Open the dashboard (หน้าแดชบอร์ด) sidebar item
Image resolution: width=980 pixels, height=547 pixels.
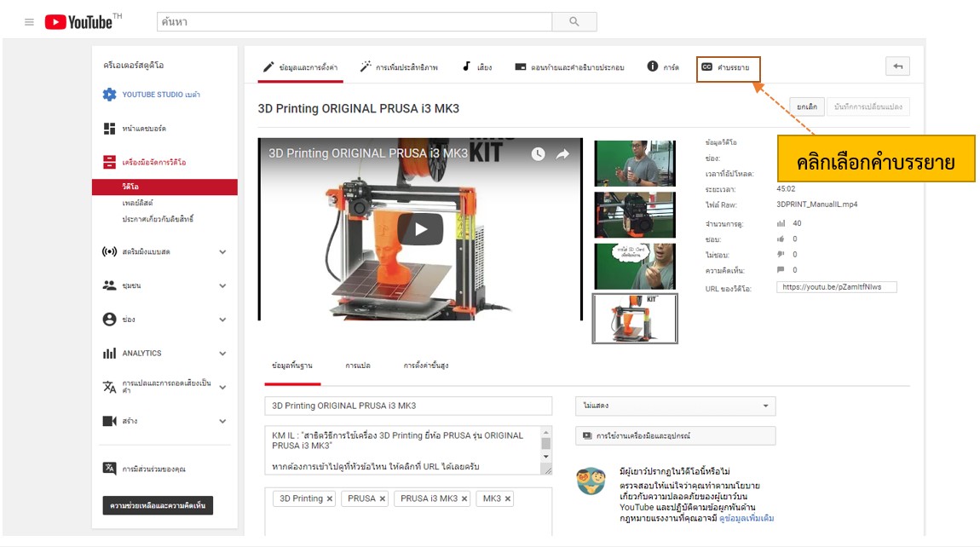(x=143, y=129)
